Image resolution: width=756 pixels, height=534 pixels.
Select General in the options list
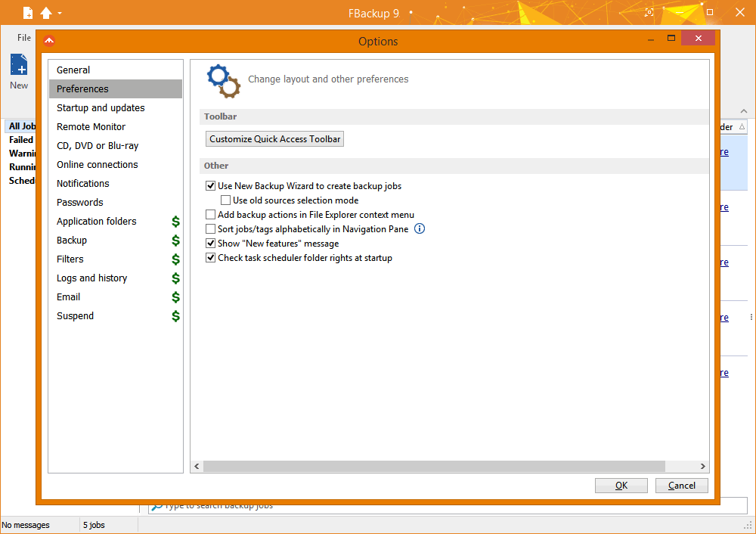(116, 70)
